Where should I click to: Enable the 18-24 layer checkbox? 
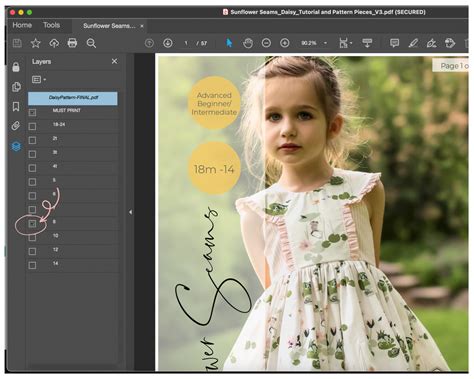tap(32, 126)
